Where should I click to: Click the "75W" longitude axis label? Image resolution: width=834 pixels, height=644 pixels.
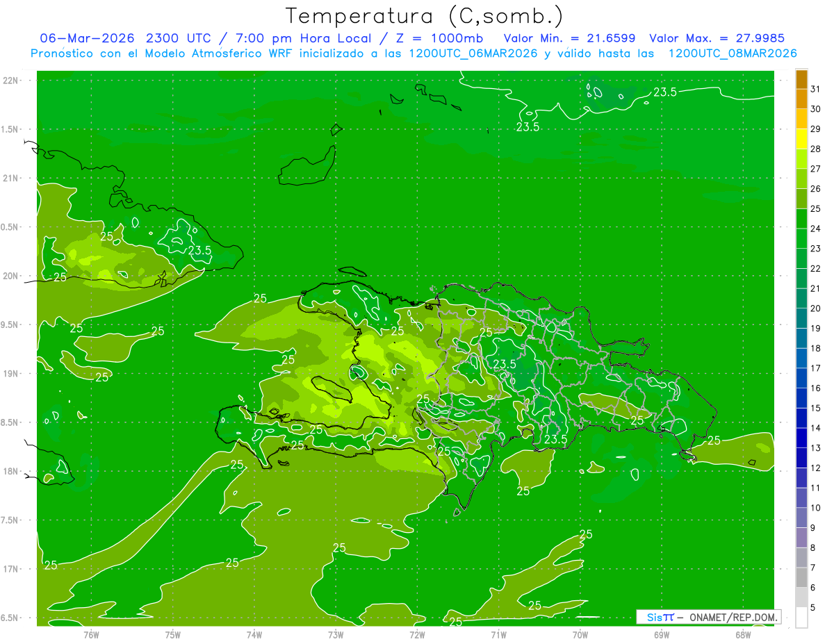point(172,634)
